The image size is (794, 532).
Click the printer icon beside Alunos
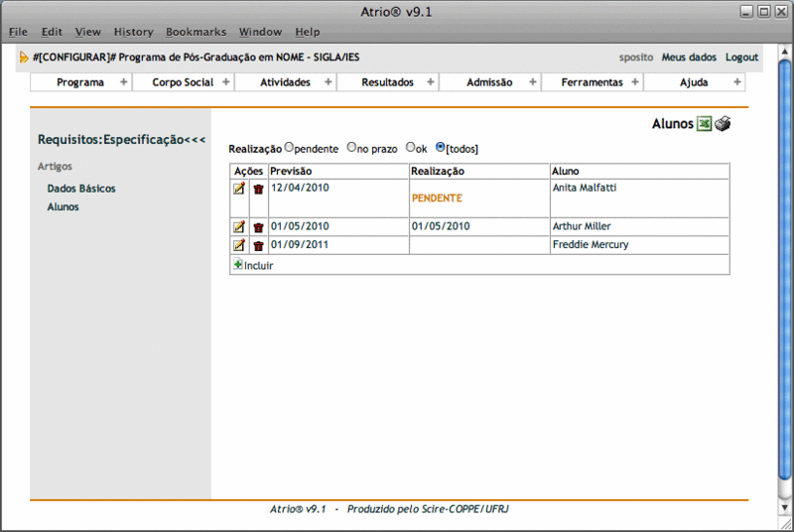[x=723, y=124]
